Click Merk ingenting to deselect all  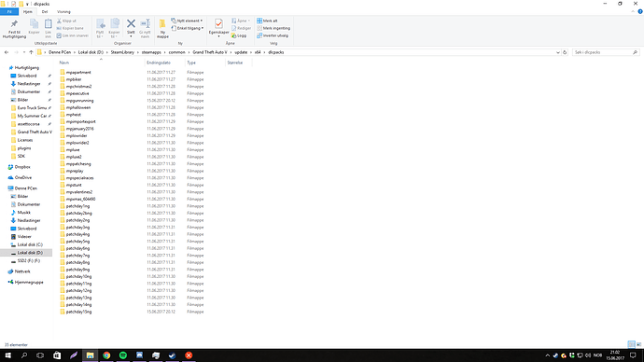coord(273,28)
